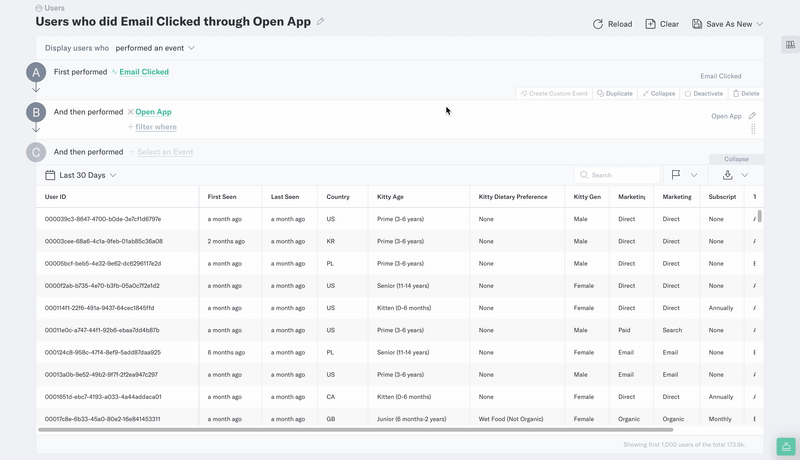Expand the 'performed an event' dropdown
Image resolution: width=800 pixels, height=460 pixels.
155,48
